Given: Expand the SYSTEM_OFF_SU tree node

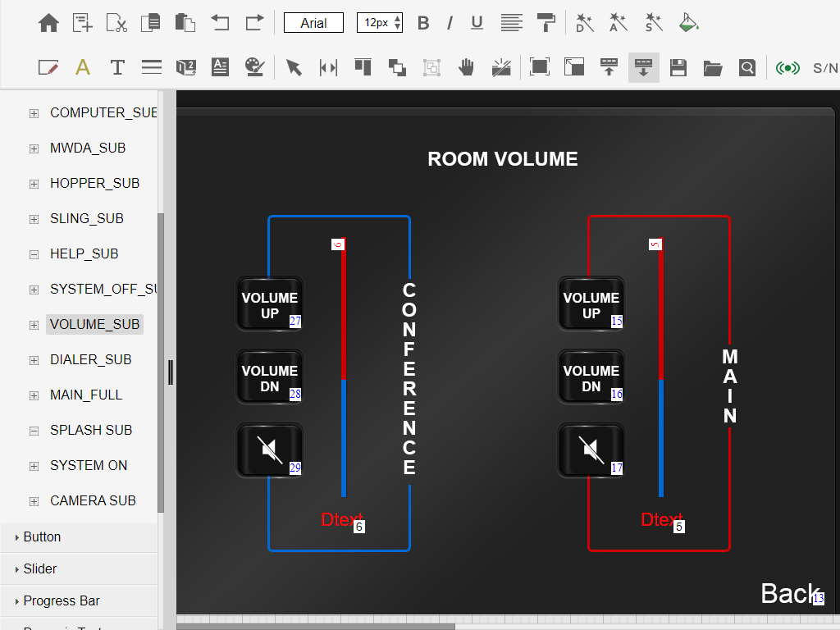Looking at the screenshot, I should coord(33,289).
